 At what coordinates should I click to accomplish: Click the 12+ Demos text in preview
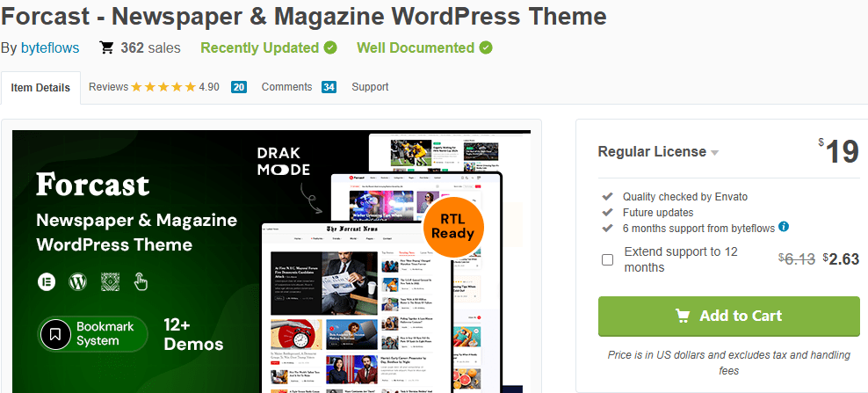(x=194, y=334)
